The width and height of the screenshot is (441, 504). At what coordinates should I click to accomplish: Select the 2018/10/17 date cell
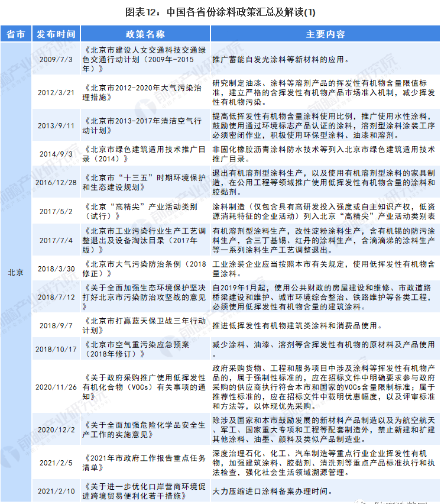point(56,349)
